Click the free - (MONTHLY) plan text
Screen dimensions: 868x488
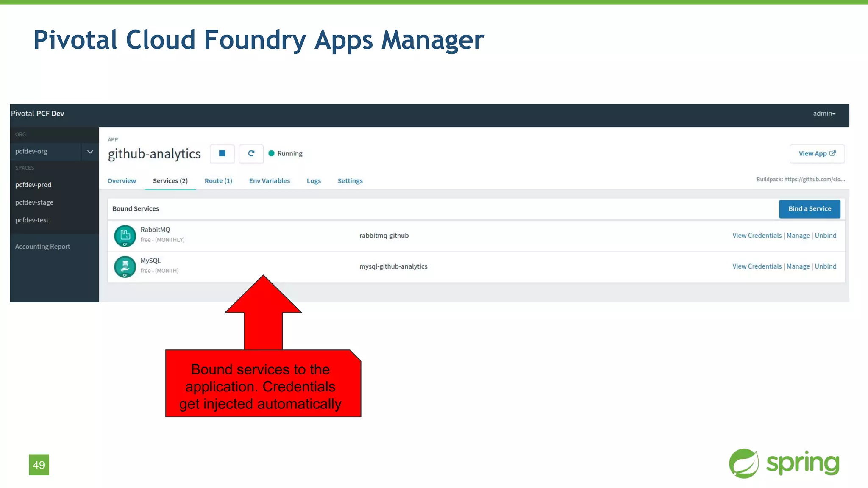click(x=162, y=240)
